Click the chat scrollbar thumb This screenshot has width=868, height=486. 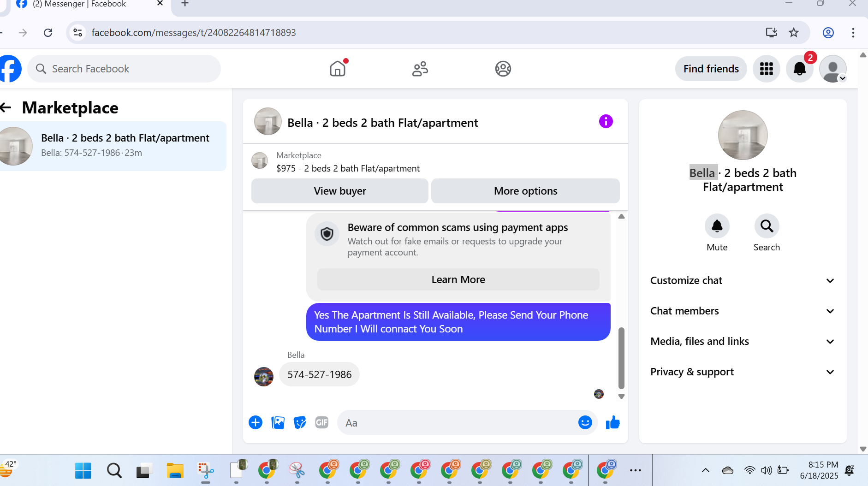[621, 358]
